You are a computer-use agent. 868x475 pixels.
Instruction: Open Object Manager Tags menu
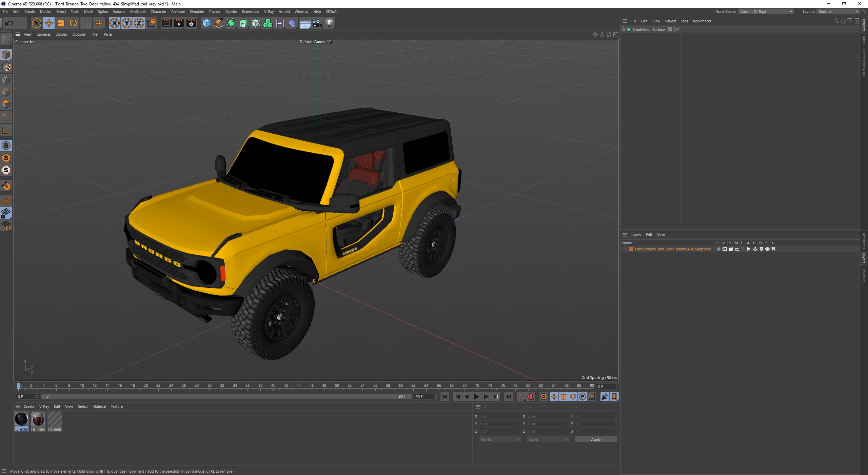point(684,21)
